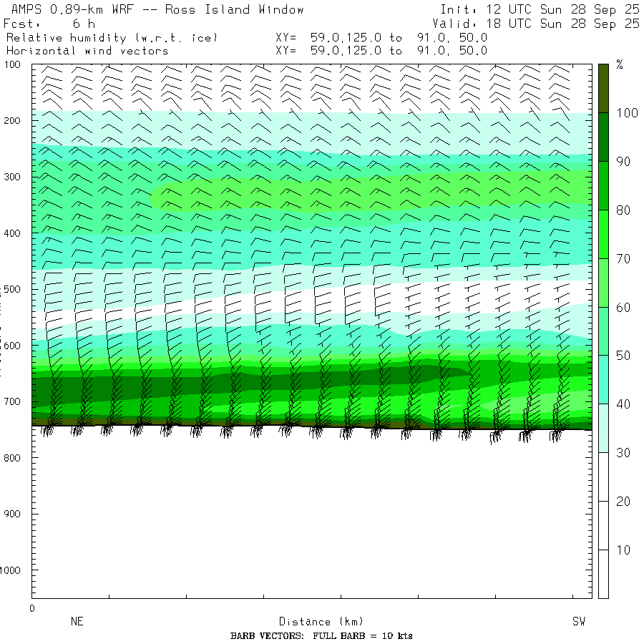Viewport: 644px width, 644px height.
Task: Click the 'Init: 12 UTC Sun 28 Sep 25' text
Action: click(x=540, y=9)
